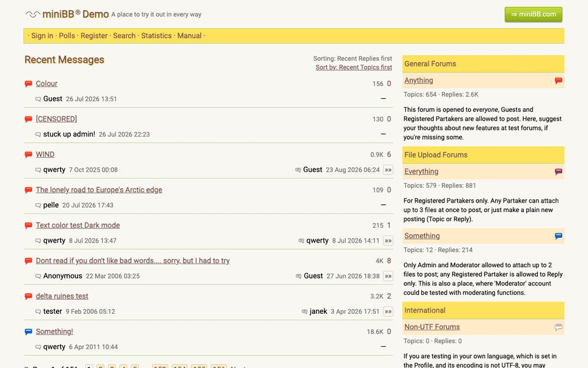Click the miniBB Demo site title
This screenshot has width=588, height=368.
(x=75, y=14)
